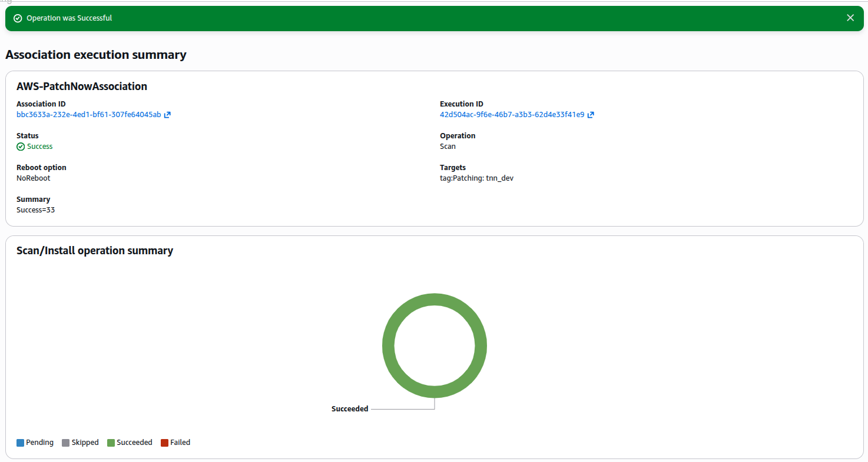Screen dimensions: 868x462
Task: Click the NoReboot reboot option value
Action: point(34,178)
